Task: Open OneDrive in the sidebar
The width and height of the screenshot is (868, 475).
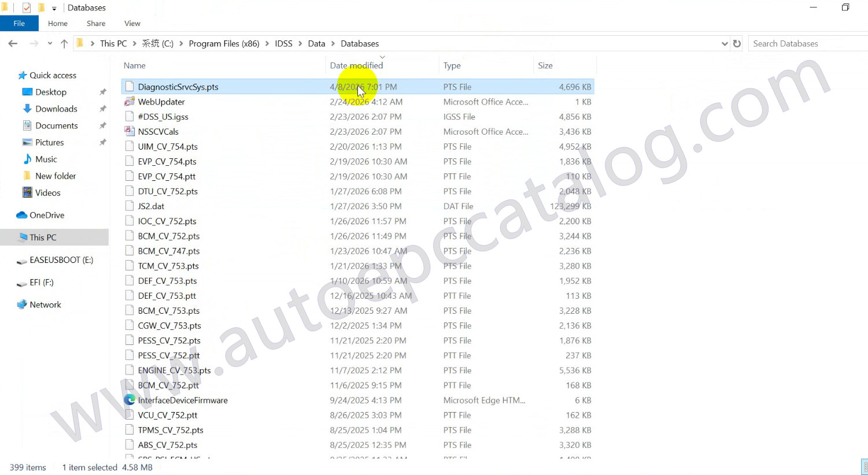Action: pyautogui.click(x=46, y=215)
